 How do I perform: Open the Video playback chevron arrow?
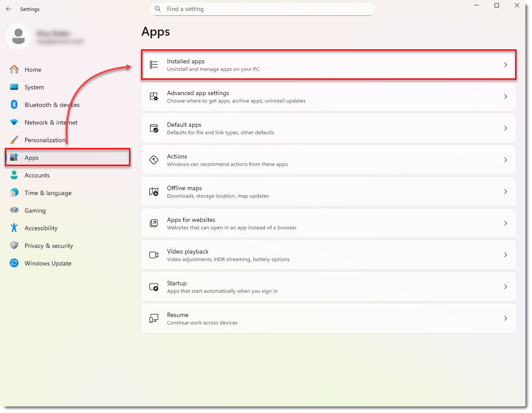tap(506, 255)
